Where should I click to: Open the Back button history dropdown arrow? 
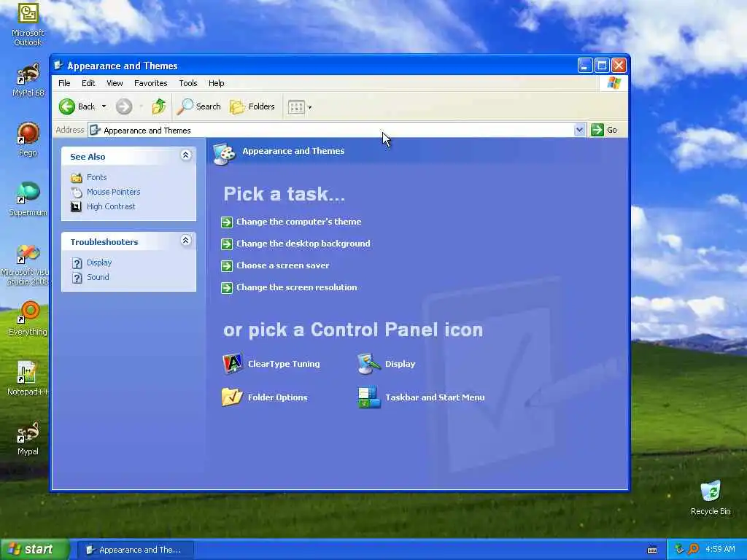point(104,106)
